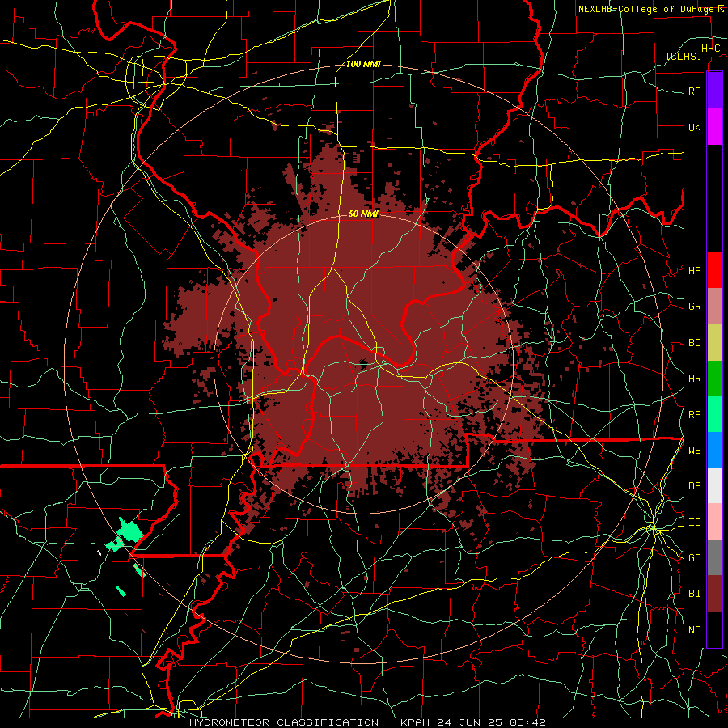Click the HR legend label

(x=694, y=379)
